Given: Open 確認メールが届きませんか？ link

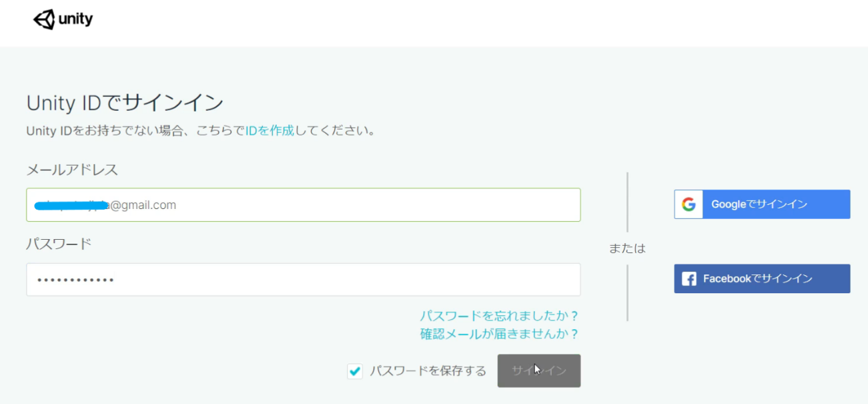Looking at the screenshot, I should [499, 333].
